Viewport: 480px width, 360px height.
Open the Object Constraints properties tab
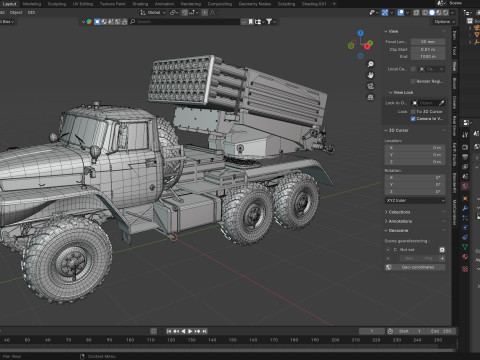click(465, 237)
